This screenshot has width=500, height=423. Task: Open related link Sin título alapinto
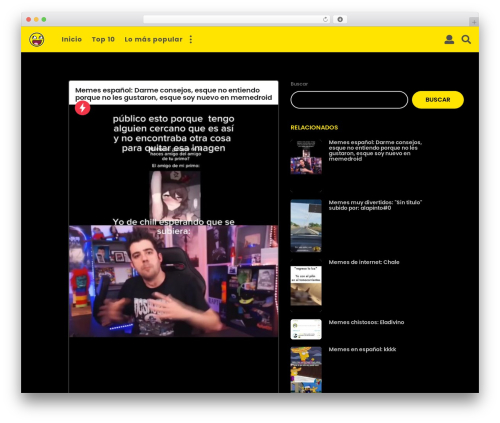(x=375, y=205)
